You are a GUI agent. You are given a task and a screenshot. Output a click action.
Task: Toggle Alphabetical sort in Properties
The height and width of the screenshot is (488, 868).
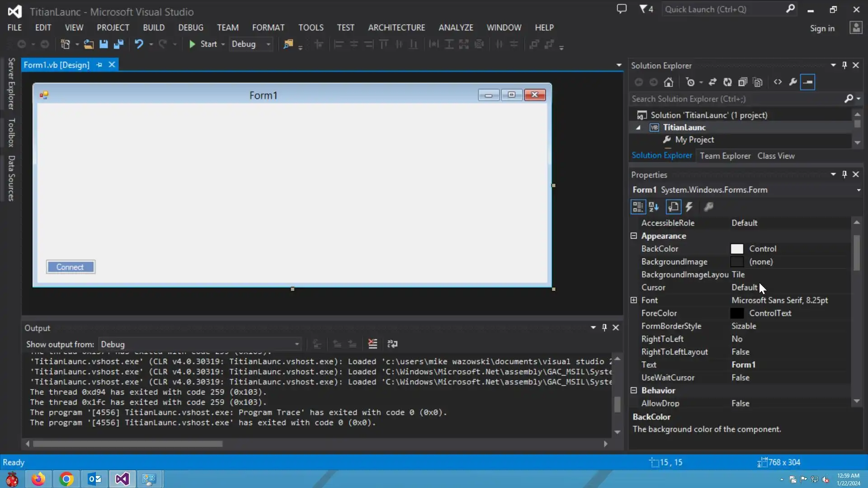click(x=654, y=207)
